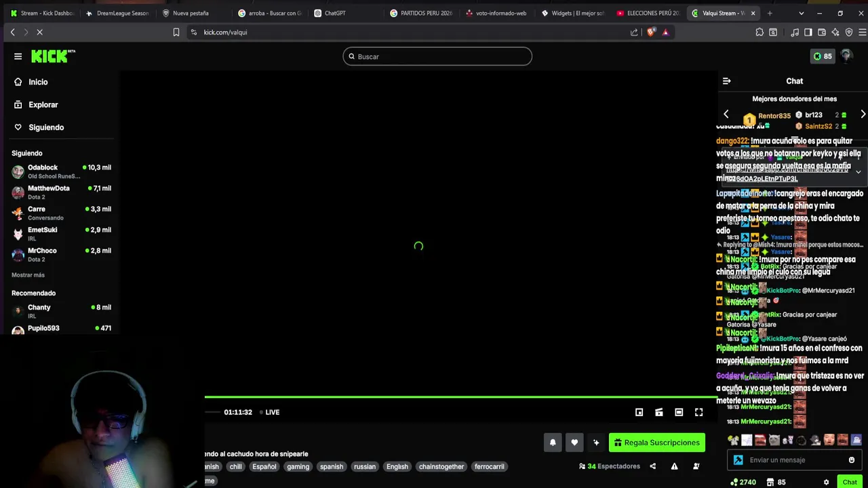Open the Brave VPN shield icon
Image resolution: width=868 pixels, height=488 pixels.
click(849, 32)
